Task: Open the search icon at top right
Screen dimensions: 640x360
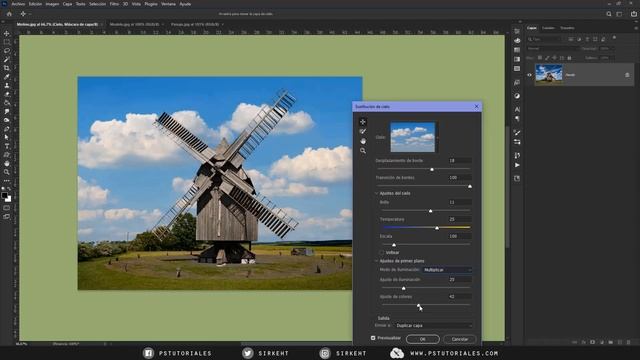Action: [609, 14]
